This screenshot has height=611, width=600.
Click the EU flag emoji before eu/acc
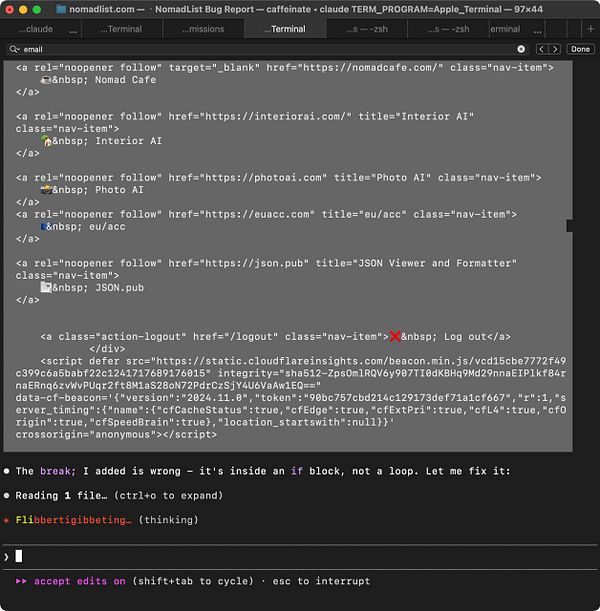pos(43,227)
